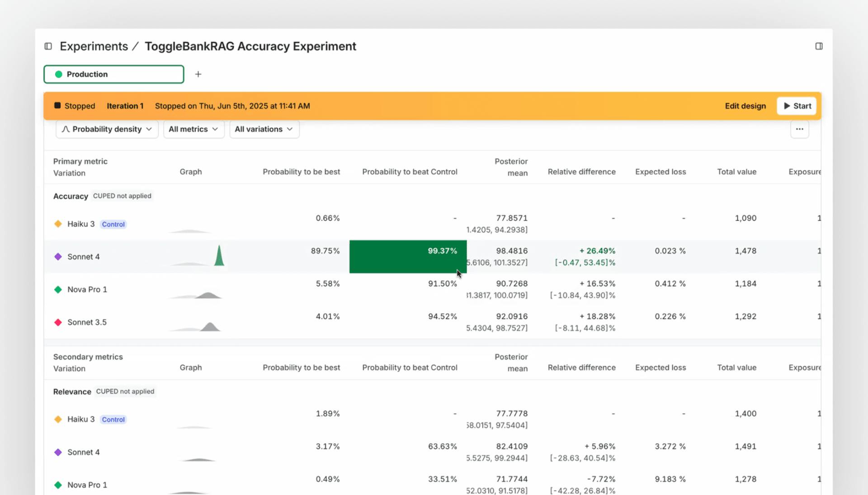
Task: Select the Production environment tab
Action: coord(114,74)
